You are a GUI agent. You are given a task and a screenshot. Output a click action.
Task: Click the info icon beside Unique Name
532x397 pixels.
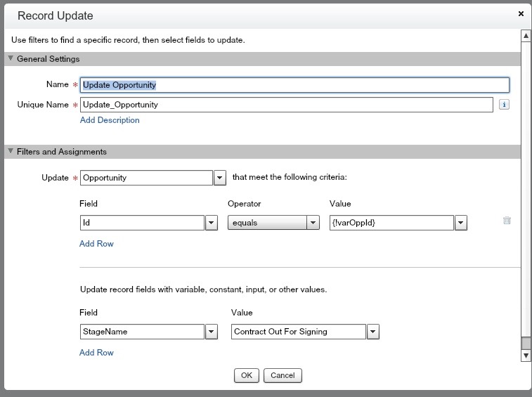click(x=504, y=105)
